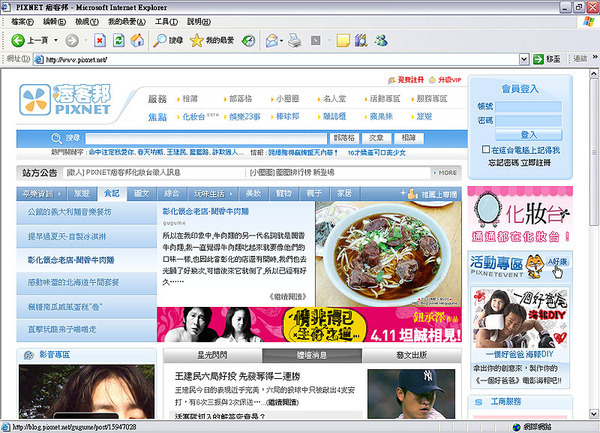This screenshot has height=433, width=600.
Task: Open the Back button history dropdown arrow
Action: (x=56, y=40)
